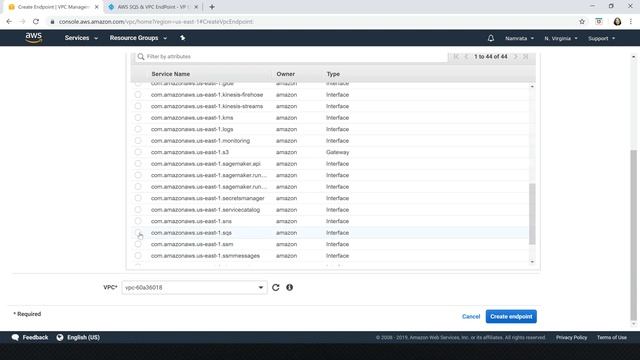640x360 pixels.
Task: Go to last page of services
Action: [526, 56]
